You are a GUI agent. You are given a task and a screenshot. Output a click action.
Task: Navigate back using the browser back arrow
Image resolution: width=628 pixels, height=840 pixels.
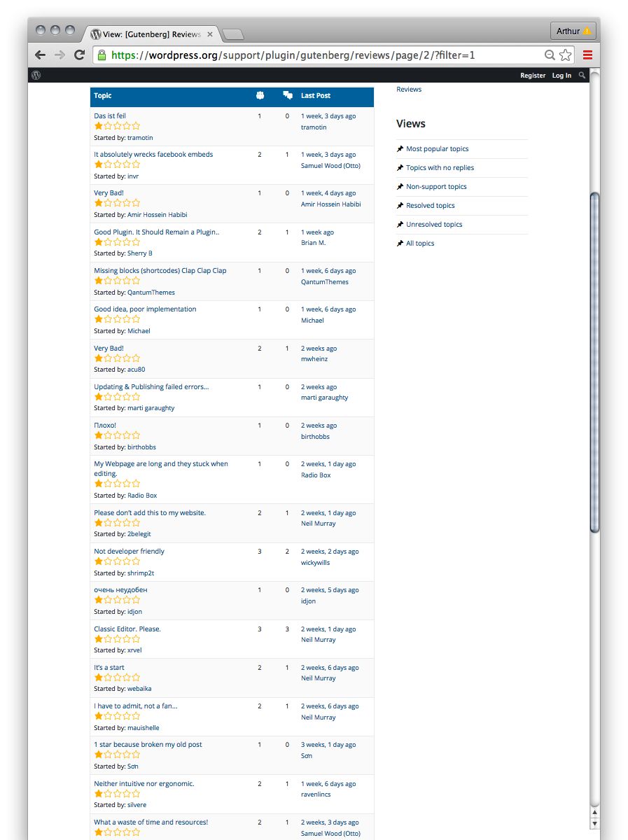[40, 55]
